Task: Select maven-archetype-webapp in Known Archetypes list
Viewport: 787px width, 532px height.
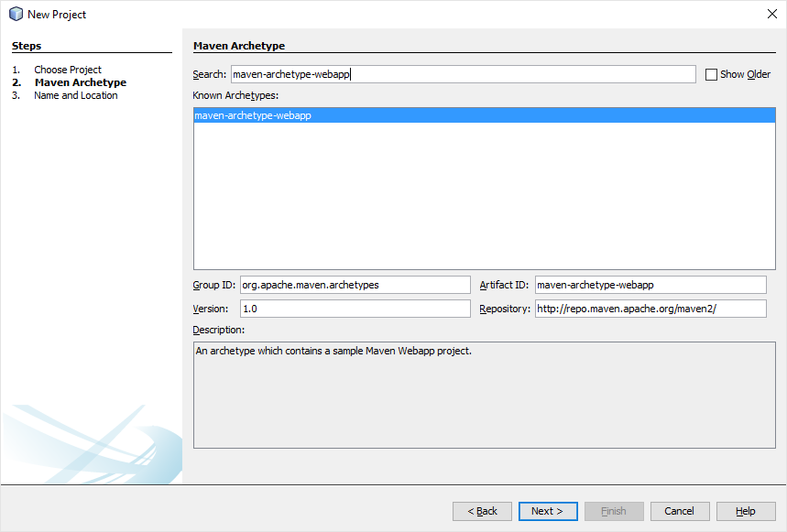Action: (485, 115)
